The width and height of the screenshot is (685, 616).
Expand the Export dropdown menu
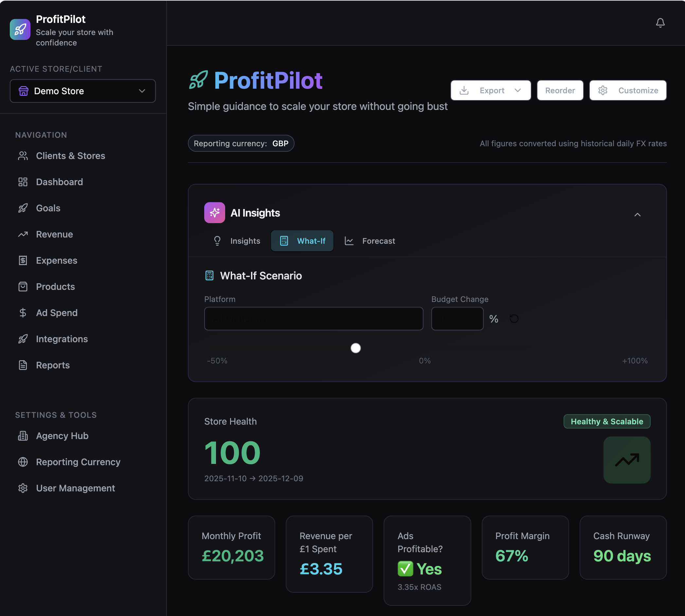point(490,90)
